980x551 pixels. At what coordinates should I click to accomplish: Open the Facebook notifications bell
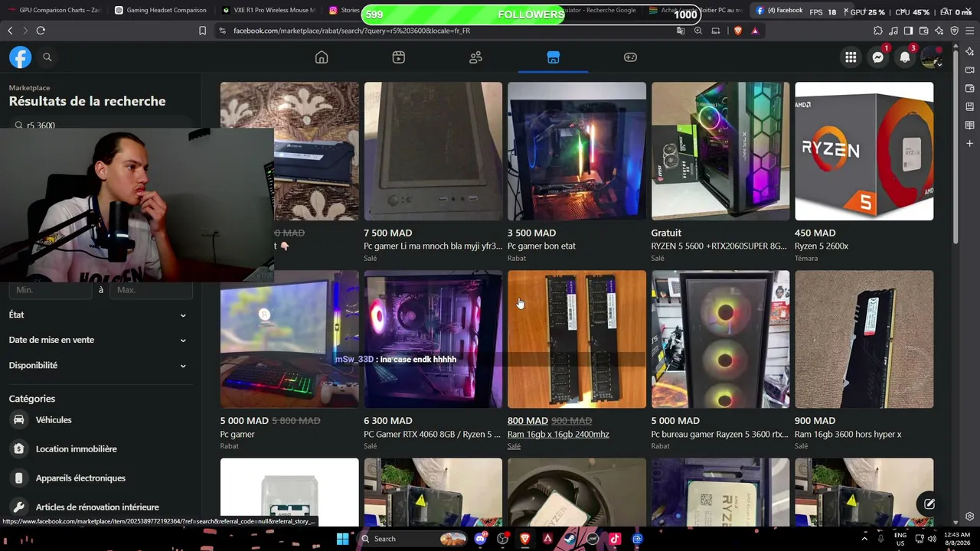pos(905,57)
